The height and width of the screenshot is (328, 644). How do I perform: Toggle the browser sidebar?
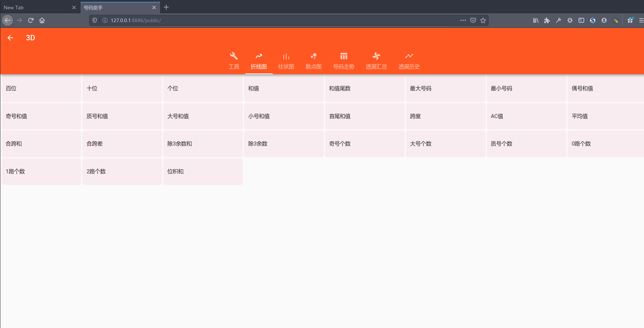[x=581, y=20]
